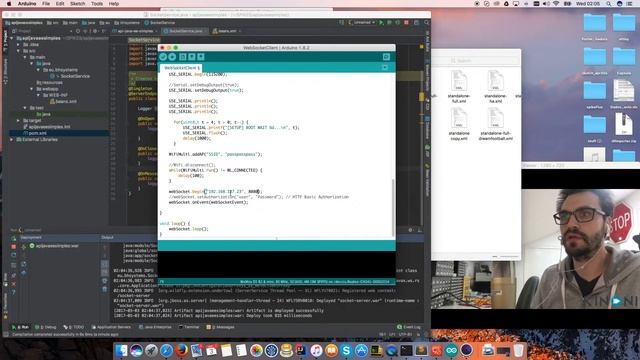Click the Spotlight search icon in menu bar
640x360 pixels.
pyautogui.click(x=609, y=4)
